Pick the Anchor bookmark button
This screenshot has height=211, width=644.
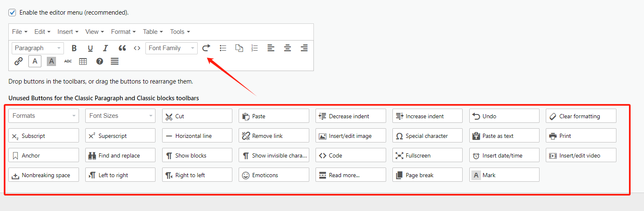tap(43, 155)
